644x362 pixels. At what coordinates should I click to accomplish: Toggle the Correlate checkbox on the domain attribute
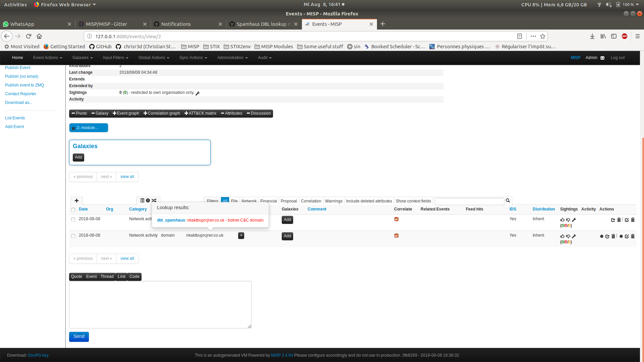(x=396, y=236)
